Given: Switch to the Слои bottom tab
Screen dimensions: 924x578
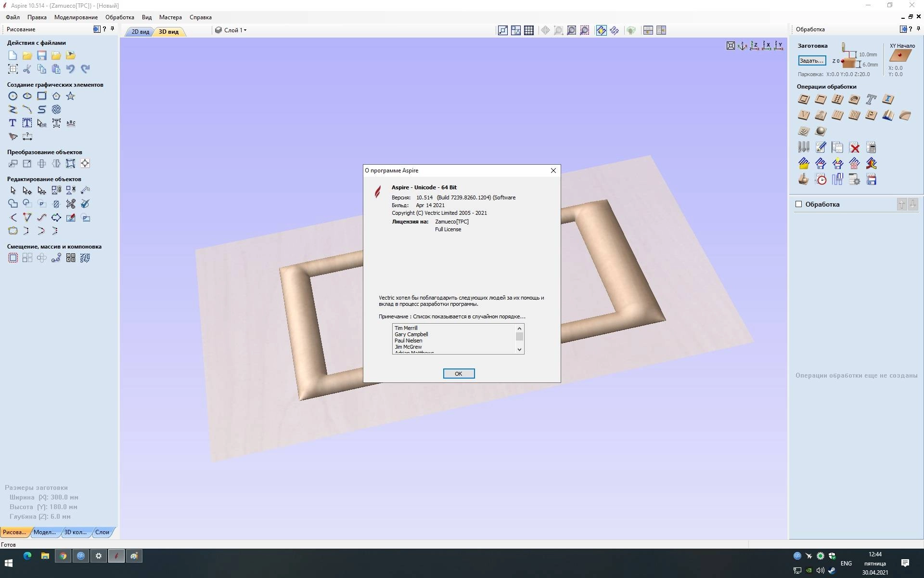Looking at the screenshot, I should click(103, 532).
